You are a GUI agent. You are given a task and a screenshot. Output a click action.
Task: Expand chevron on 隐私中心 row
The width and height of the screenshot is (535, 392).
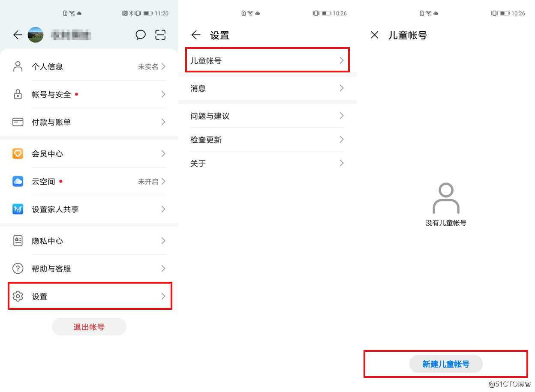[x=163, y=241]
